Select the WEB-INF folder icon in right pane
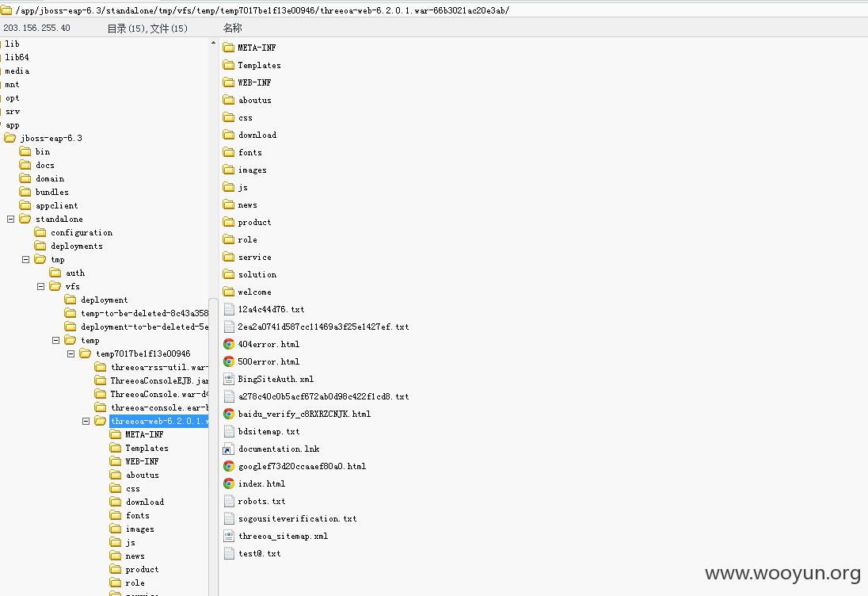Viewport: 868px width, 596px height. click(x=229, y=82)
